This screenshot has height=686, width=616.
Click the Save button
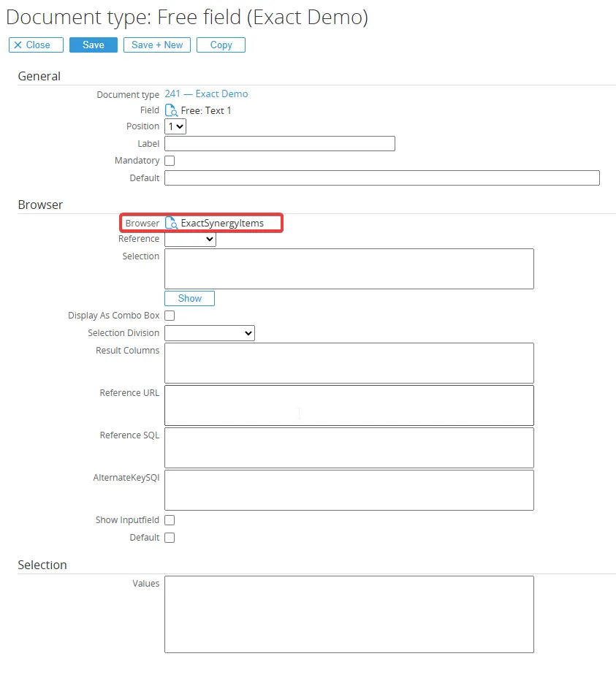(x=93, y=45)
